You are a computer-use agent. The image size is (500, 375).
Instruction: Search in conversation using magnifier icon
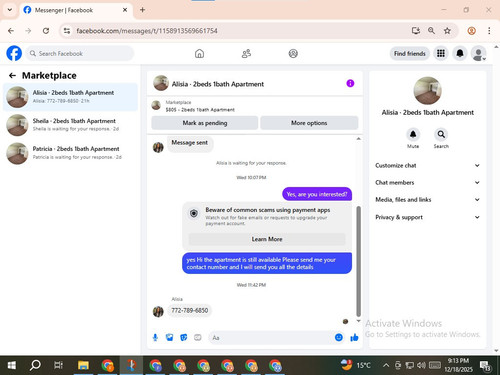(441, 134)
